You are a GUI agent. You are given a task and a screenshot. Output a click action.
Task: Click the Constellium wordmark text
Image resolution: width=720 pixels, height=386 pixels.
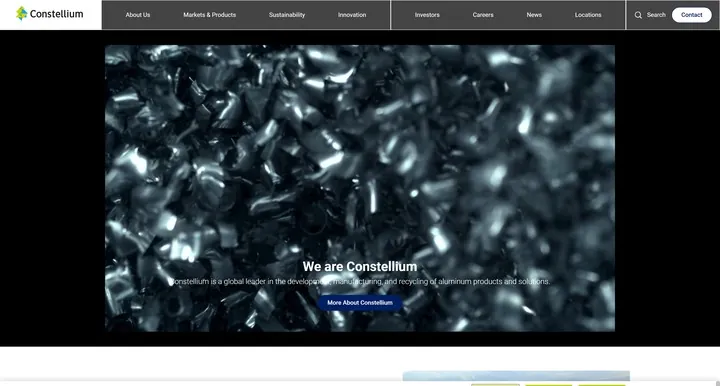click(x=56, y=14)
